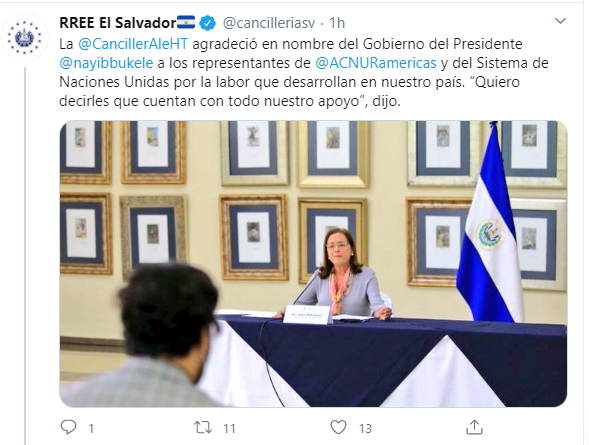Open the @ACNURamericas mention link

pyautogui.click(x=376, y=63)
